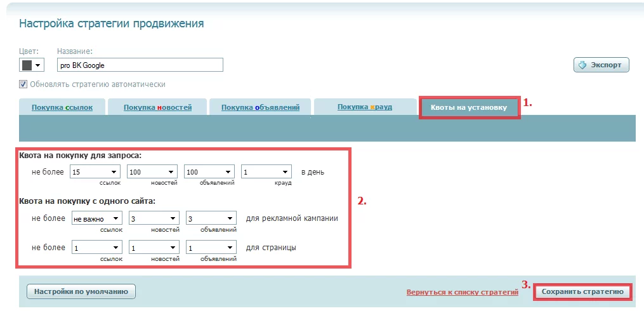
Task: Open daily ссылок quota dropdown showing 15
Action: tap(95, 172)
